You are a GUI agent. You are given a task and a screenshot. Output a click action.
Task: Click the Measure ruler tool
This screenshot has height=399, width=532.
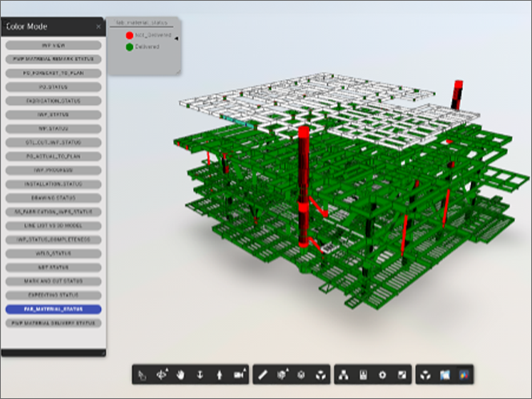point(264,374)
